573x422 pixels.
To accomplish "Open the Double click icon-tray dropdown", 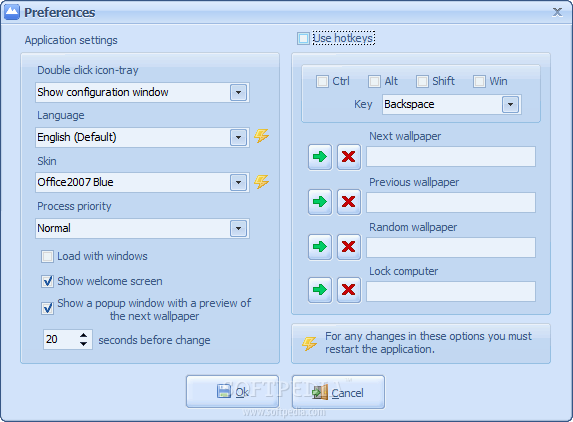I will (238, 92).
